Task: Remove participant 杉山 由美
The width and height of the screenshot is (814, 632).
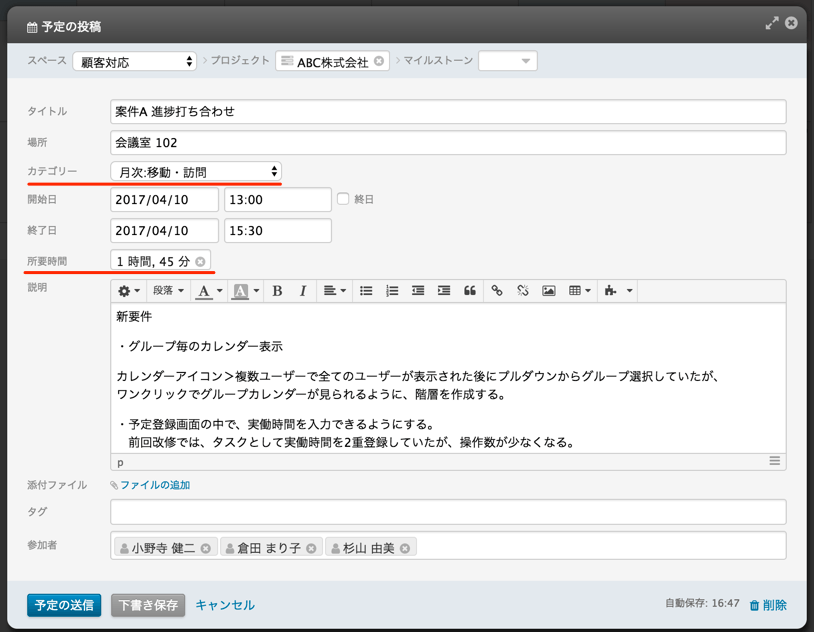Action: click(405, 548)
